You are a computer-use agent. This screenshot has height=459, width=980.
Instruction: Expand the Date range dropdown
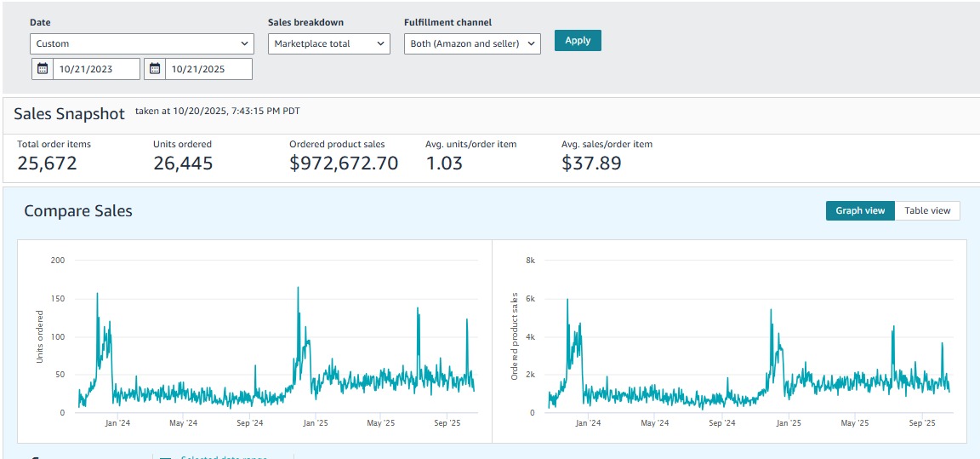click(x=142, y=43)
